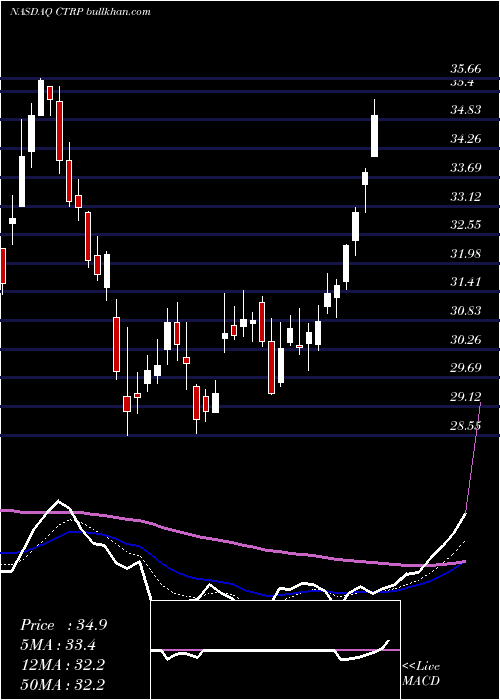The image size is (500, 700).
Task: Click the Price : 34.9 readout
Action: point(63,625)
